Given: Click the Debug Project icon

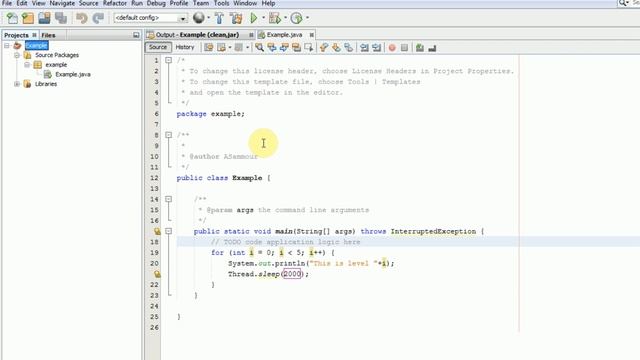Looking at the screenshot, I should [x=275, y=18].
